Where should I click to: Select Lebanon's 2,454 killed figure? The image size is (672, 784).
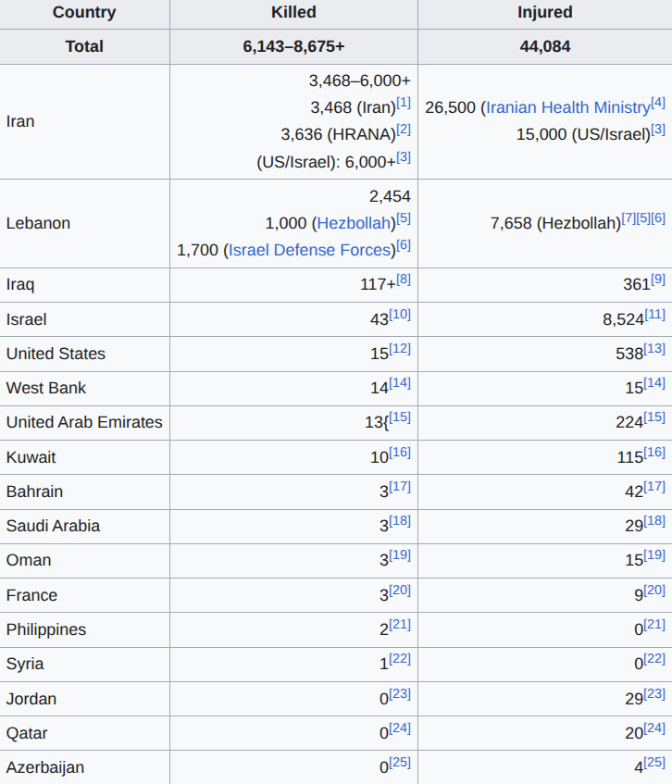click(390, 196)
